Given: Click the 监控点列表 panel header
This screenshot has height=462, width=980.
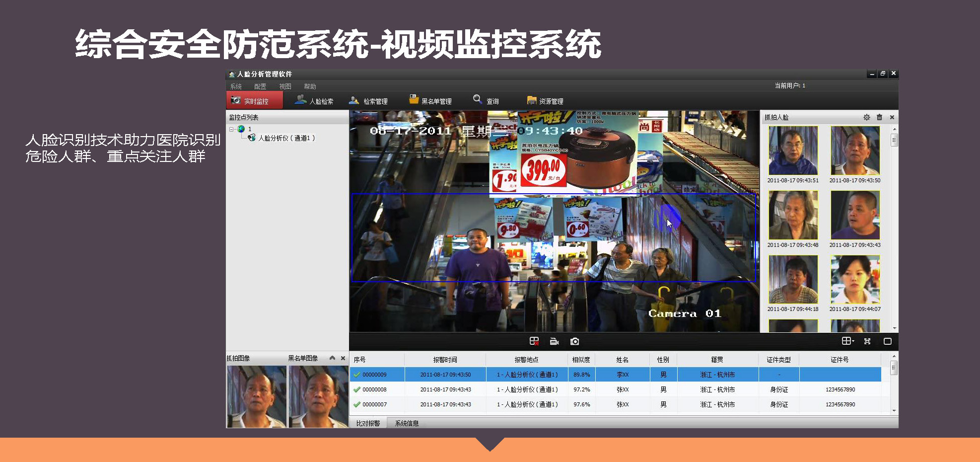Looking at the screenshot, I should point(287,117).
